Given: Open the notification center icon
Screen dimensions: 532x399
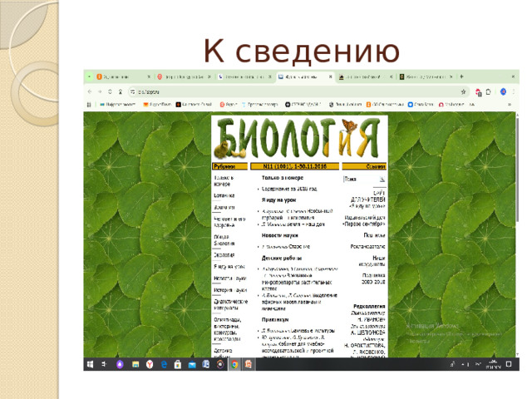Looking at the screenshot, I should point(509,364).
